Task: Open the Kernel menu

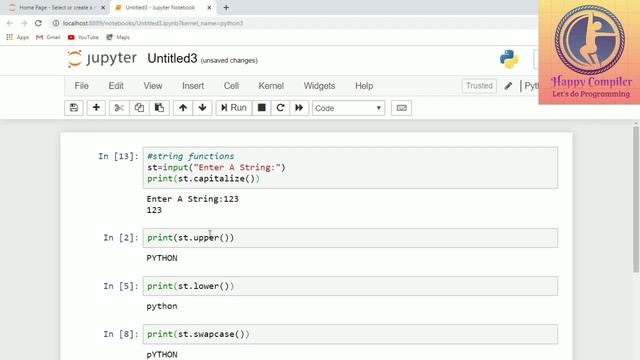Action: 271,86
